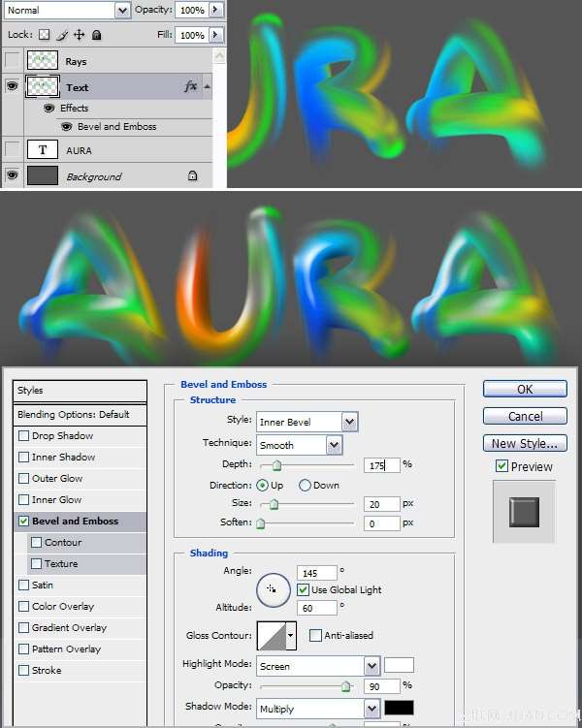This screenshot has height=728, width=582.
Task: Click the fx icon on Text layer
Action: tap(190, 86)
